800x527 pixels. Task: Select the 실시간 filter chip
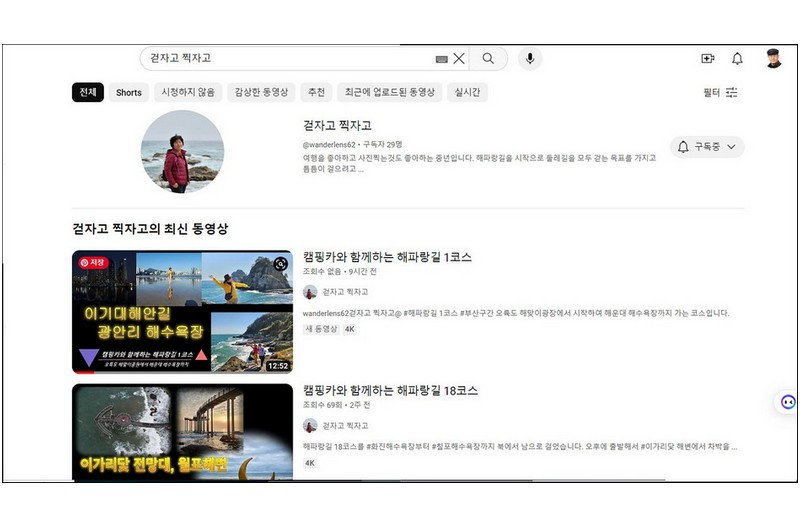[x=467, y=92]
